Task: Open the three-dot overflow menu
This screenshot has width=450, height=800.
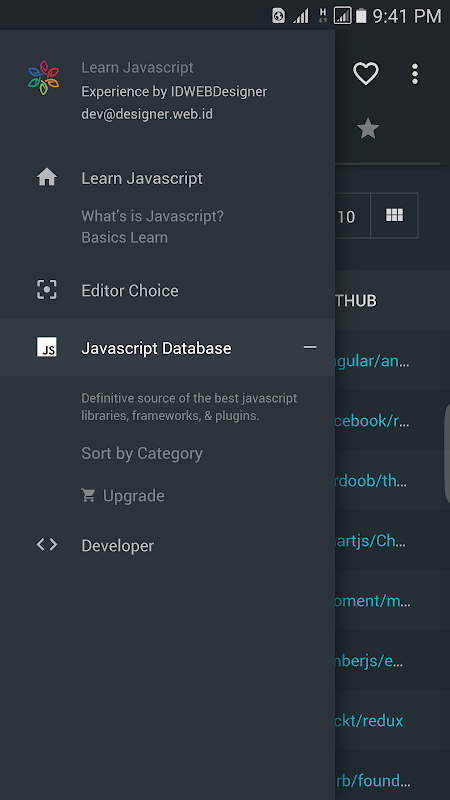Action: pyautogui.click(x=415, y=74)
